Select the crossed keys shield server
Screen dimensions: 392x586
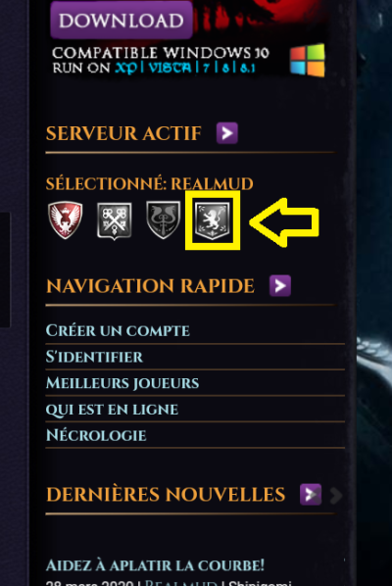[x=115, y=220]
